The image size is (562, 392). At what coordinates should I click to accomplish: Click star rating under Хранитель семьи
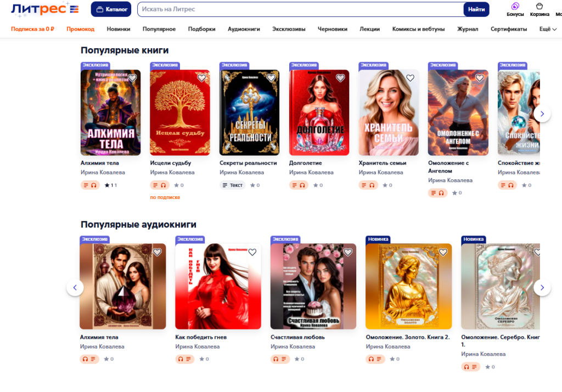387,185
